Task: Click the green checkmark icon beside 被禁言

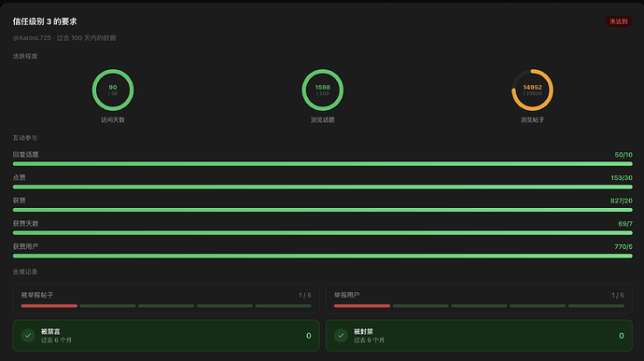Action: pyautogui.click(x=28, y=336)
